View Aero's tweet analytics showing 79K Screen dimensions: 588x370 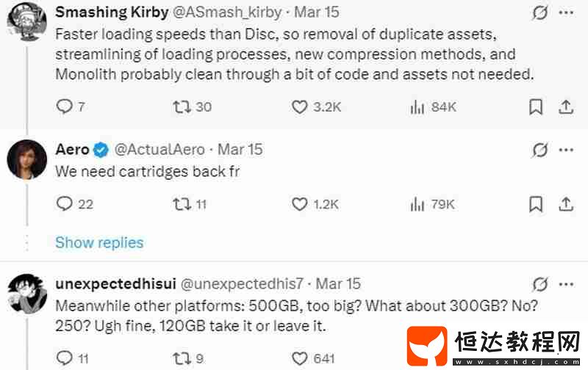[432, 205]
